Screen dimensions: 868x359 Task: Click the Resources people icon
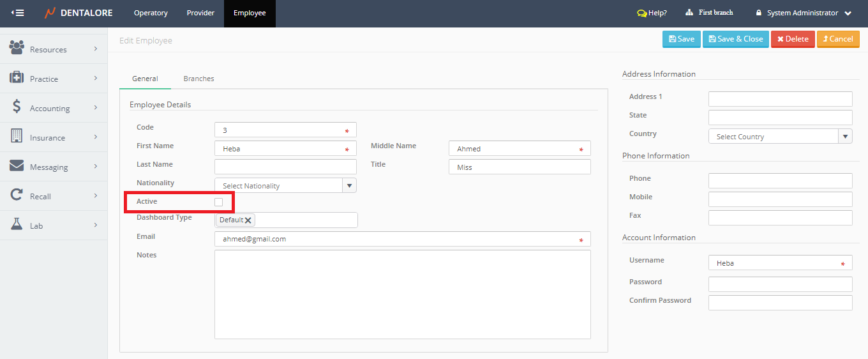pyautogui.click(x=17, y=48)
